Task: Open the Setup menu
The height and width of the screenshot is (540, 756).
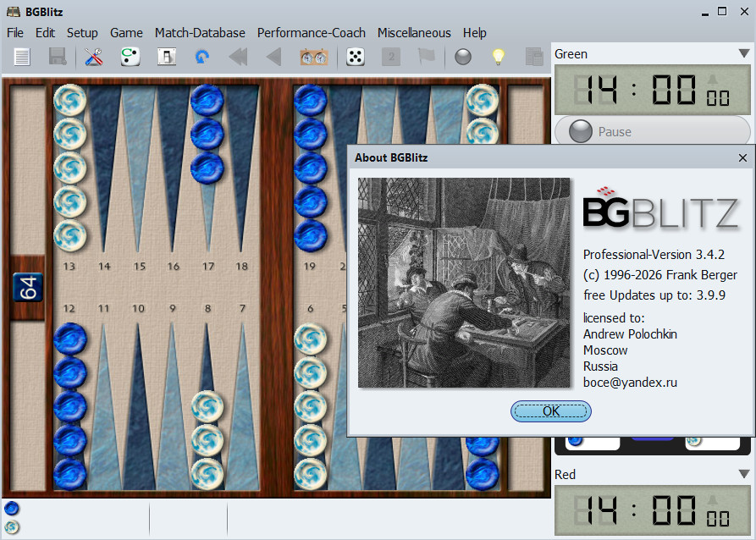Action: click(x=82, y=33)
